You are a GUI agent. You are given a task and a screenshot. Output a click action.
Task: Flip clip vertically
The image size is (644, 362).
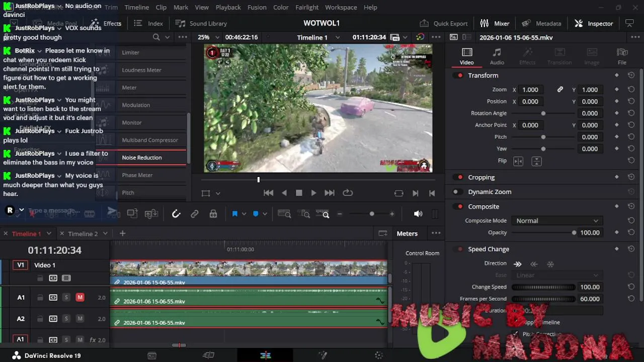click(537, 161)
